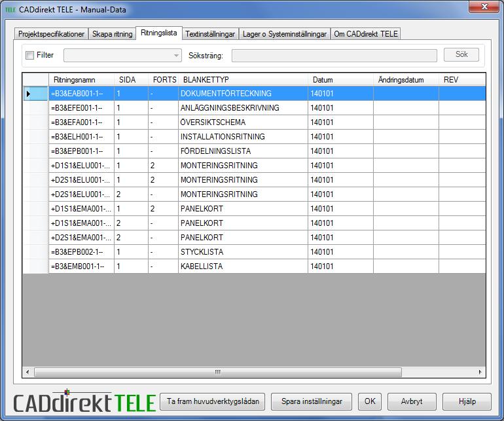Confirm with the OK button
This screenshot has height=421, width=504.
370,401
